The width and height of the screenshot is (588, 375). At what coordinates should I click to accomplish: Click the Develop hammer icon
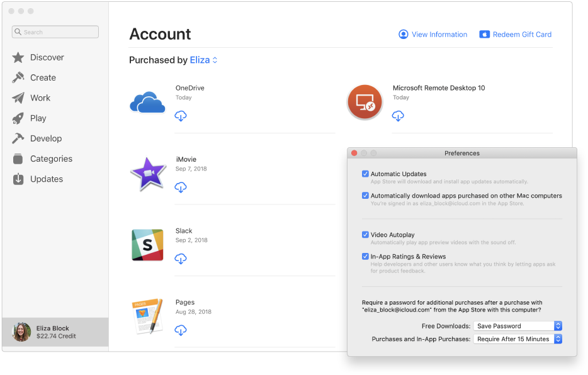18,138
